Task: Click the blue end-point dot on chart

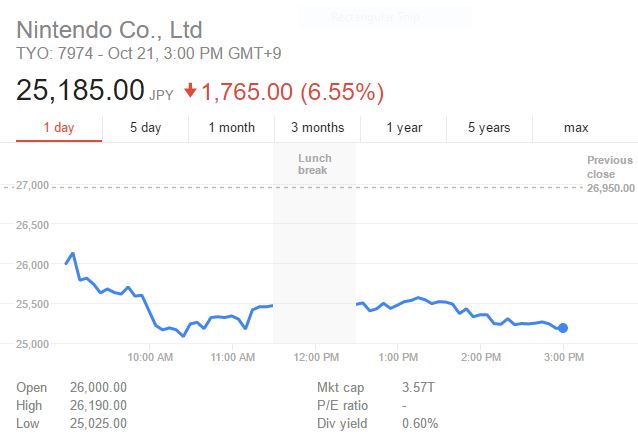Action: click(x=563, y=328)
